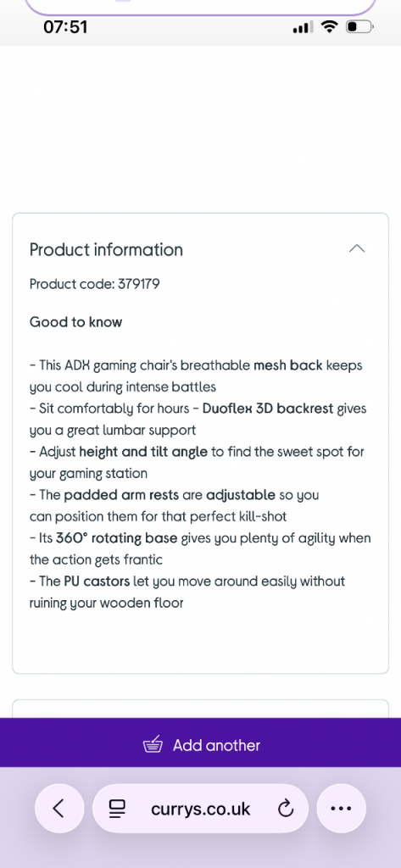Go back with the browser back arrow
Screen dimensions: 401x868
point(59,809)
